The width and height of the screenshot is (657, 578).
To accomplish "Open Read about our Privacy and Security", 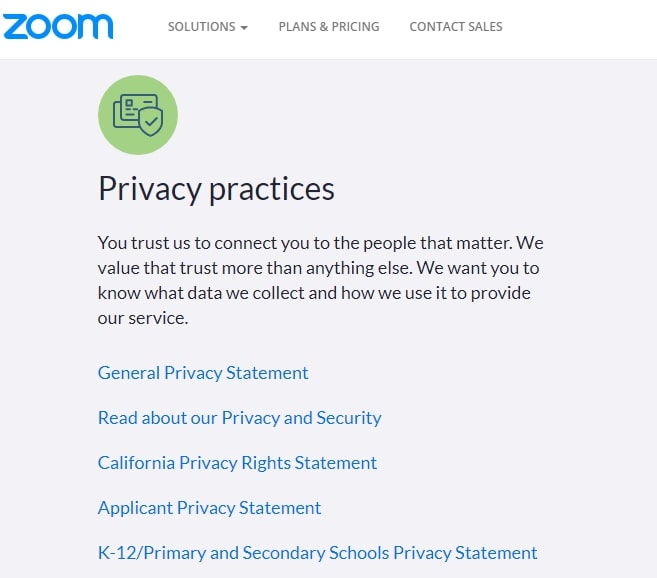I will [x=240, y=418].
